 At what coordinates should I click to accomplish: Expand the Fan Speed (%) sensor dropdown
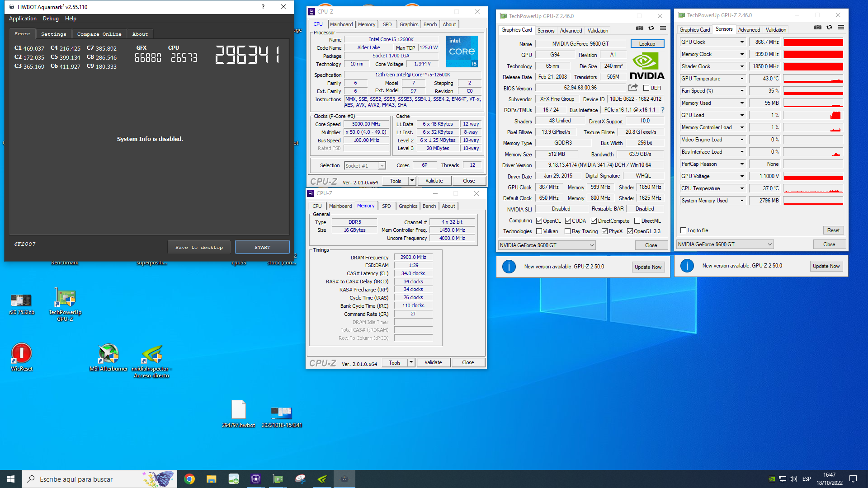[742, 91]
